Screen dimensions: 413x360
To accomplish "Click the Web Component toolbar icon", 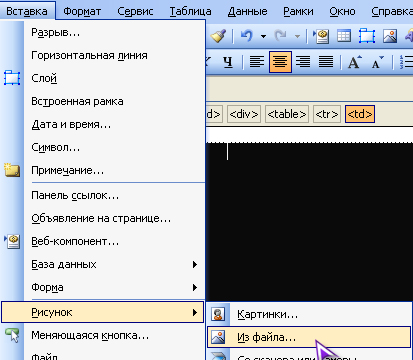I will [321, 36].
